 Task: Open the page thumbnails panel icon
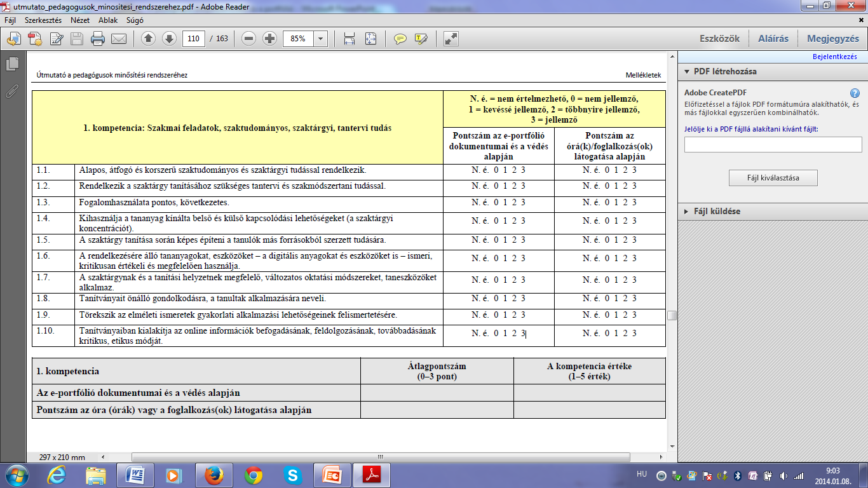pyautogui.click(x=12, y=64)
